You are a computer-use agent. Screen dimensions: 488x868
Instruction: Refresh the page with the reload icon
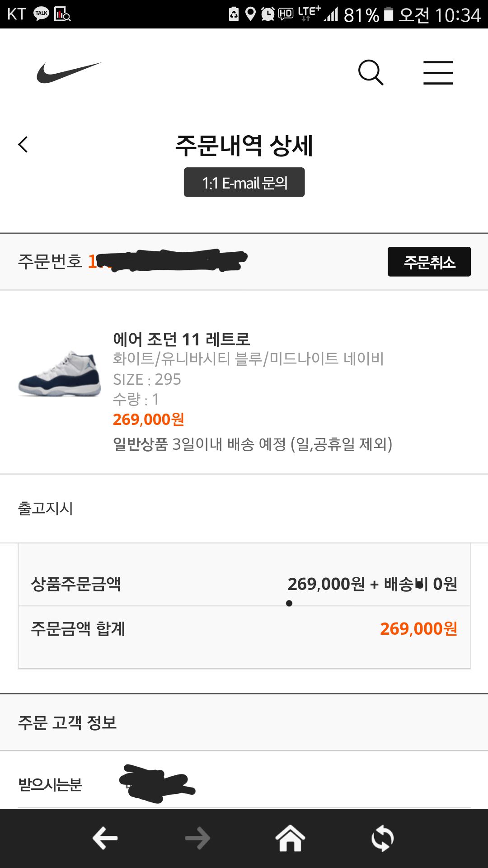pyautogui.click(x=382, y=838)
